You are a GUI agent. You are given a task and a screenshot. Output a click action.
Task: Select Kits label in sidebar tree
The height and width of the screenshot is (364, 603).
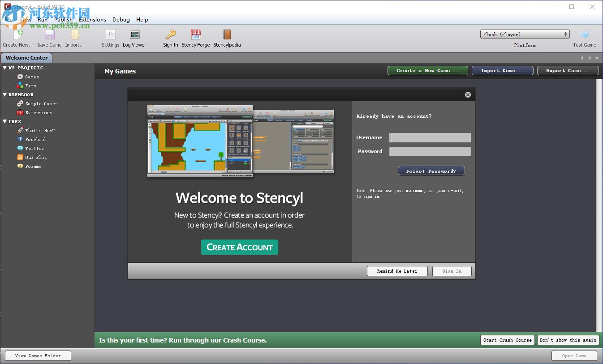click(x=31, y=86)
